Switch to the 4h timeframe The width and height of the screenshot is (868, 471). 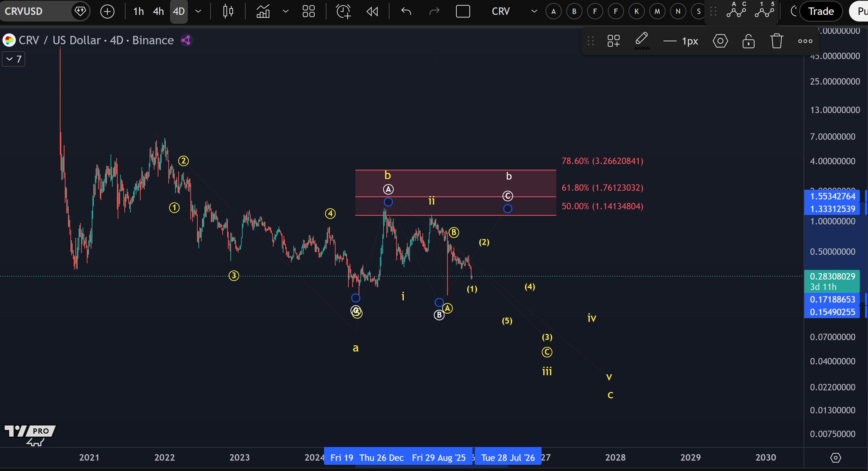(158, 11)
